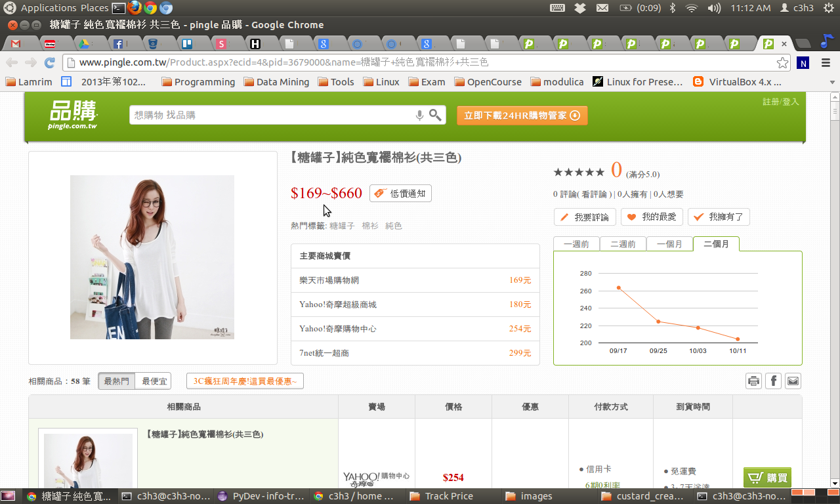Click the search magnifier icon
This screenshot has width=840, height=504.
[435, 115]
